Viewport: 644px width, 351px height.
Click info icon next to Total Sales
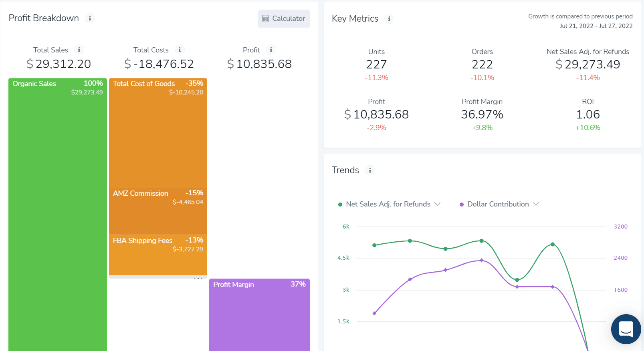pyautogui.click(x=79, y=50)
